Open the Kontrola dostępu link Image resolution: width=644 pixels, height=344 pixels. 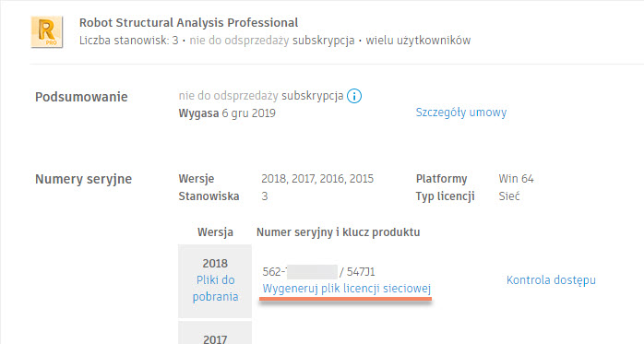(551, 280)
